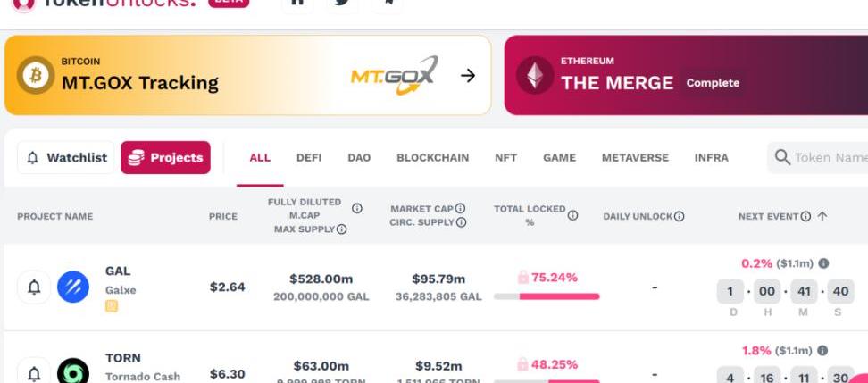Open THE MERGE Ethereum banner
868x383 pixels.
coord(686,75)
